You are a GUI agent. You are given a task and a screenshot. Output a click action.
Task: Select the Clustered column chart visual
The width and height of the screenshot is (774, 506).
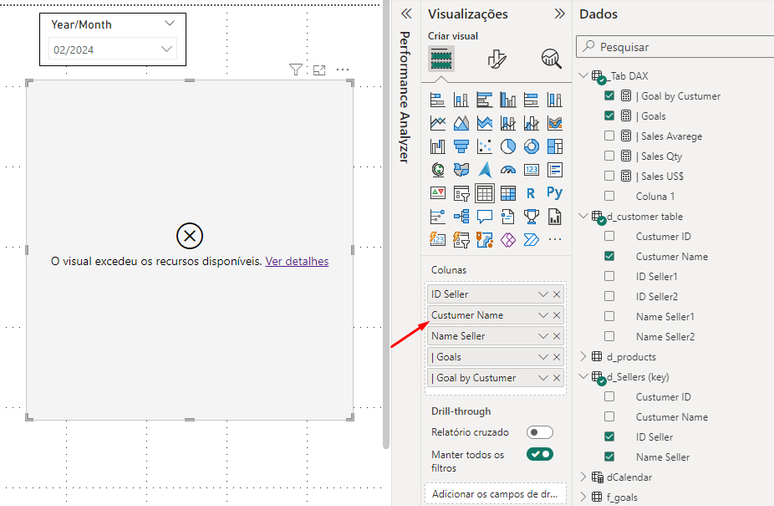point(508,100)
